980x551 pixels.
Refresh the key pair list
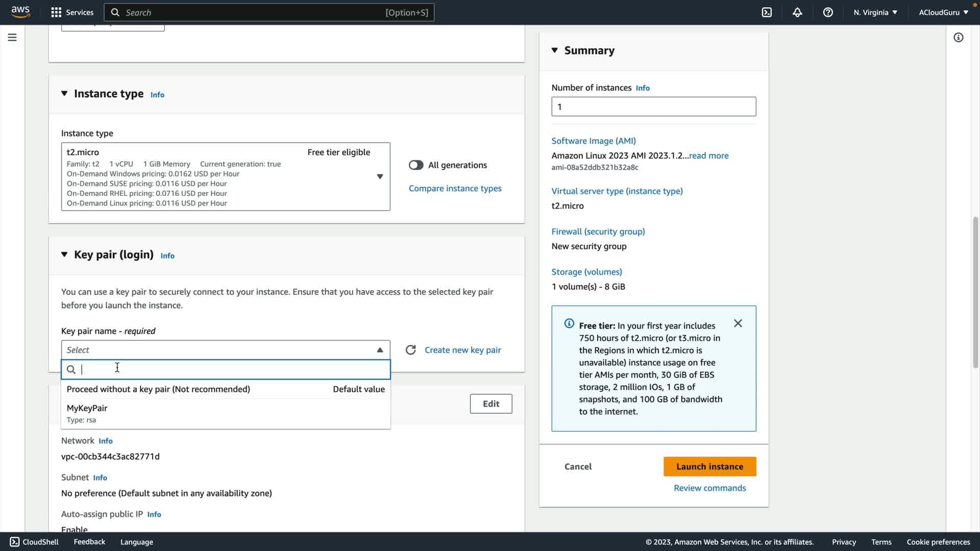(410, 350)
